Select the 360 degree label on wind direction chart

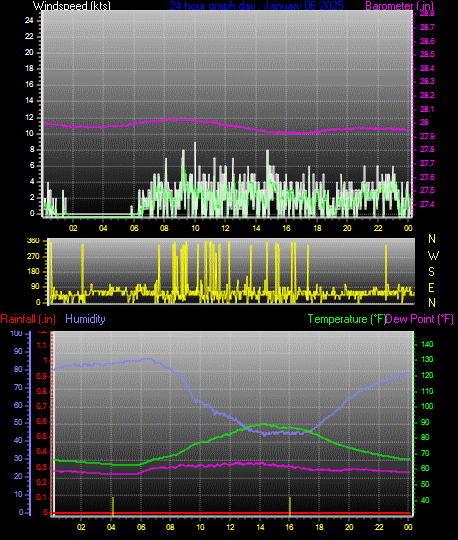pos(33,241)
